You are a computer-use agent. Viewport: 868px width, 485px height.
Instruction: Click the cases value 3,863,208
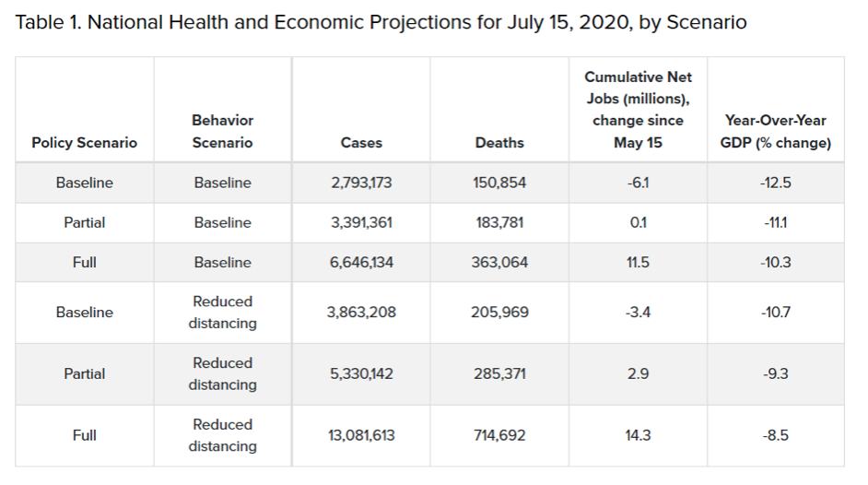[361, 313]
